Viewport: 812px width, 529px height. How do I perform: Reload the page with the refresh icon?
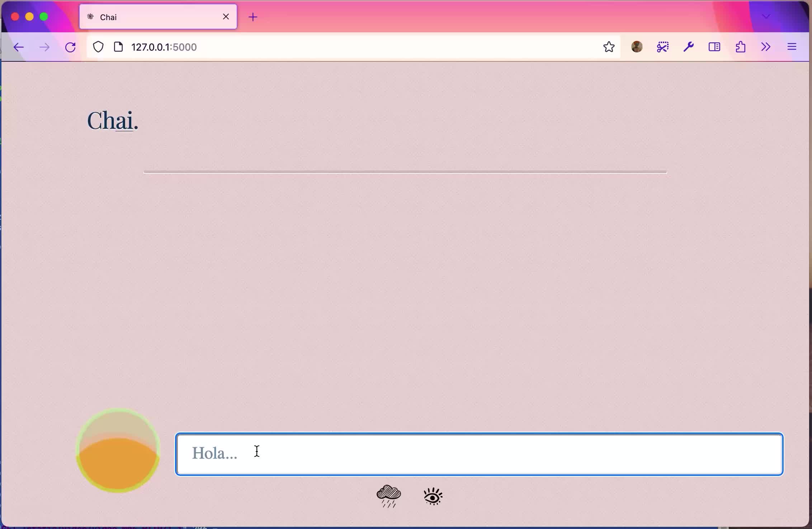71,47
